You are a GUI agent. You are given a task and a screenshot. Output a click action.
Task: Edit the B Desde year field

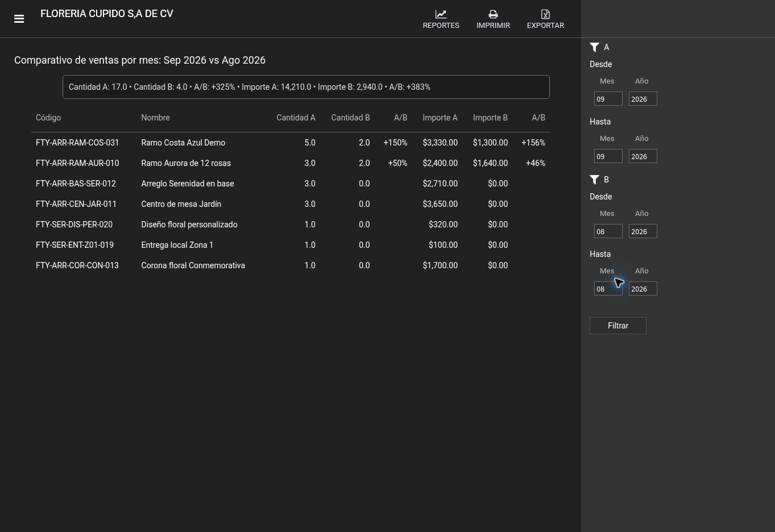click(643, 231)
